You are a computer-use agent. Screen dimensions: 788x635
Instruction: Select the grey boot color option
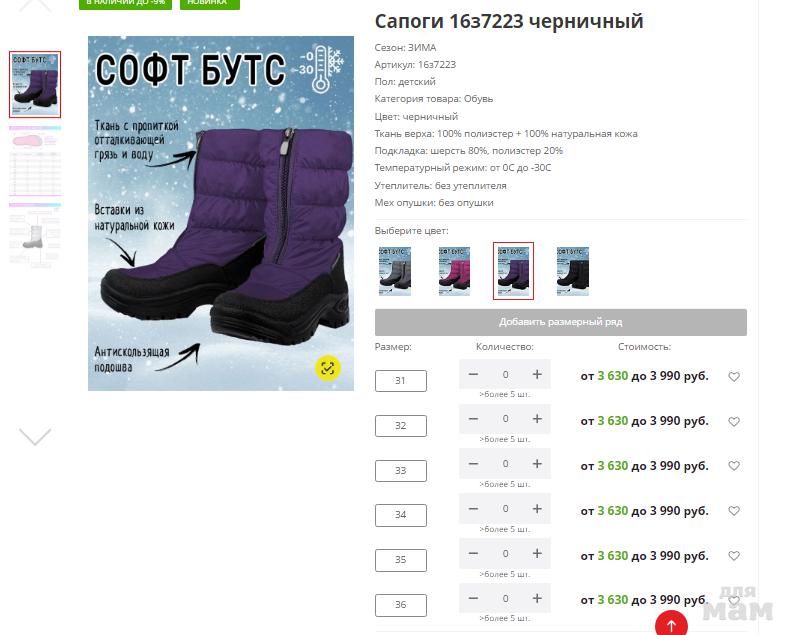pos(395,271)
